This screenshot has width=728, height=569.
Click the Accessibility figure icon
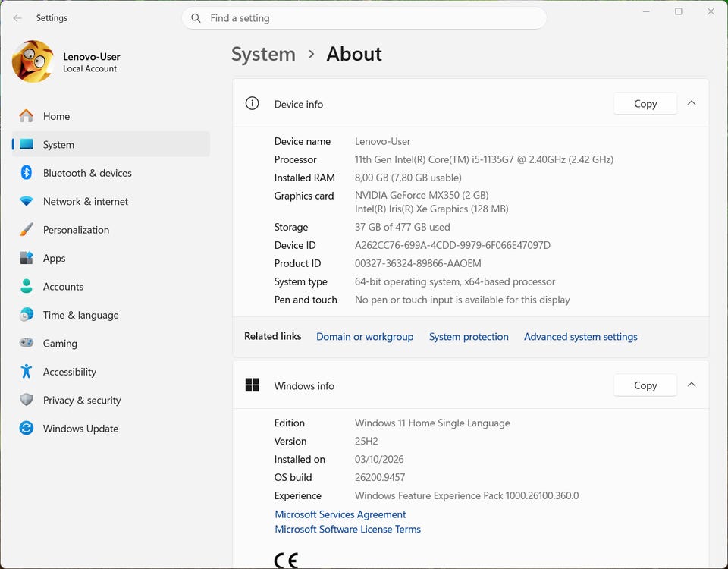(x=26, y=371)
